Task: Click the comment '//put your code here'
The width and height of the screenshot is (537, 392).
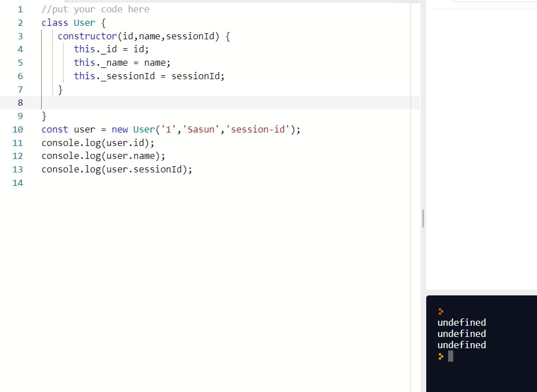Action: (95, 9)
